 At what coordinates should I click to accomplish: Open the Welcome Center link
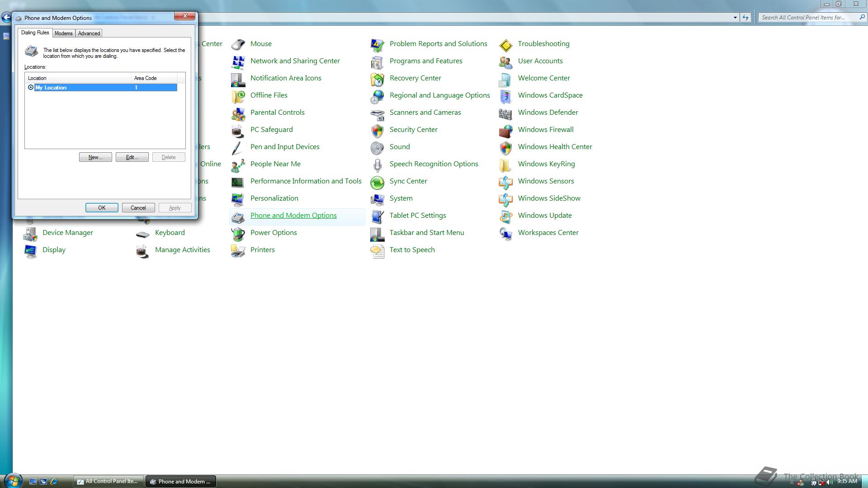[544, 78]
